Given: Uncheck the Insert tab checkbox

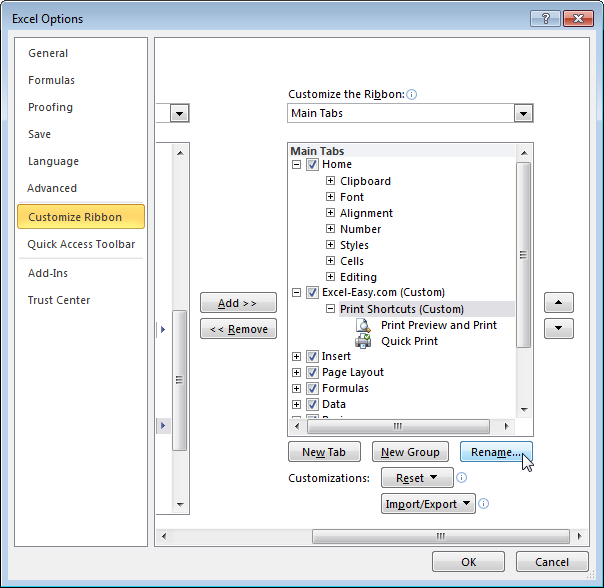Looking at the screenshot, I should click(312, 356).
